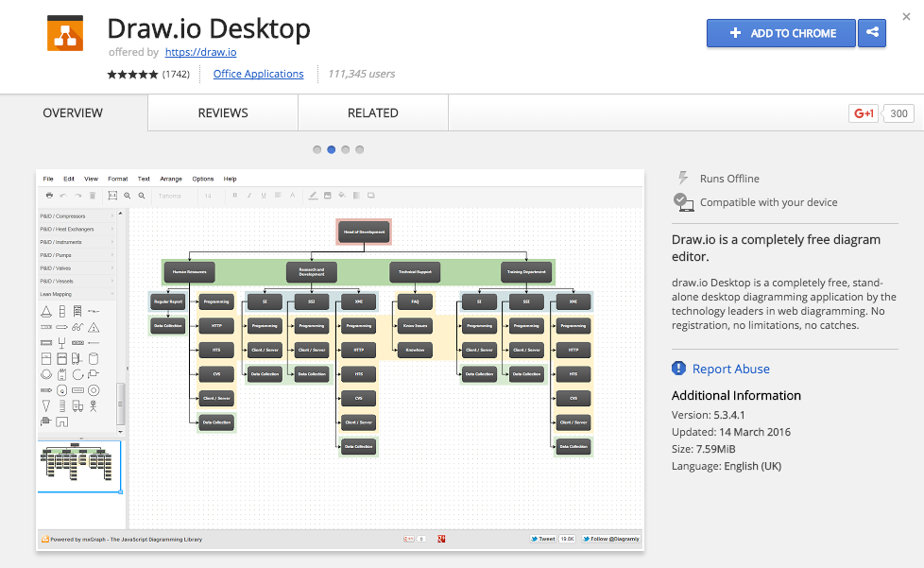Click the print icon in the diagram toolbar
The image size is (924, 568).
pos(49,196)
